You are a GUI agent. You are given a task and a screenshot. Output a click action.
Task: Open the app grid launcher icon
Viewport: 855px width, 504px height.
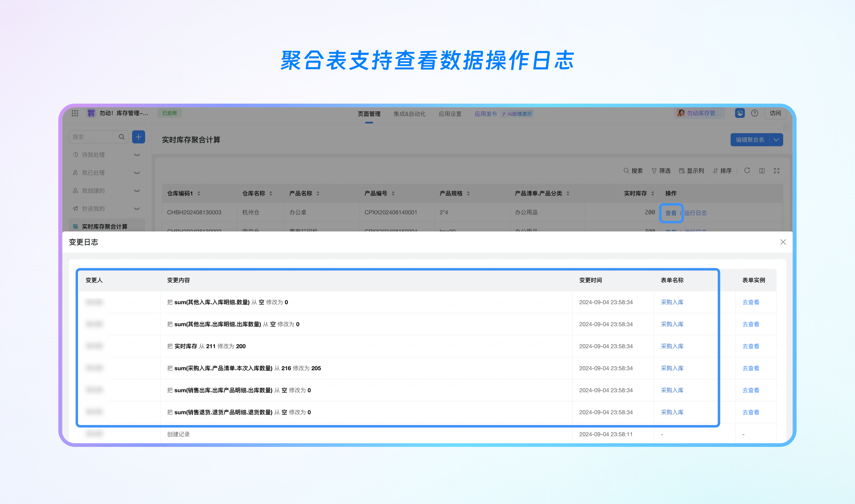pyautogui.click(x=75, y=113)
